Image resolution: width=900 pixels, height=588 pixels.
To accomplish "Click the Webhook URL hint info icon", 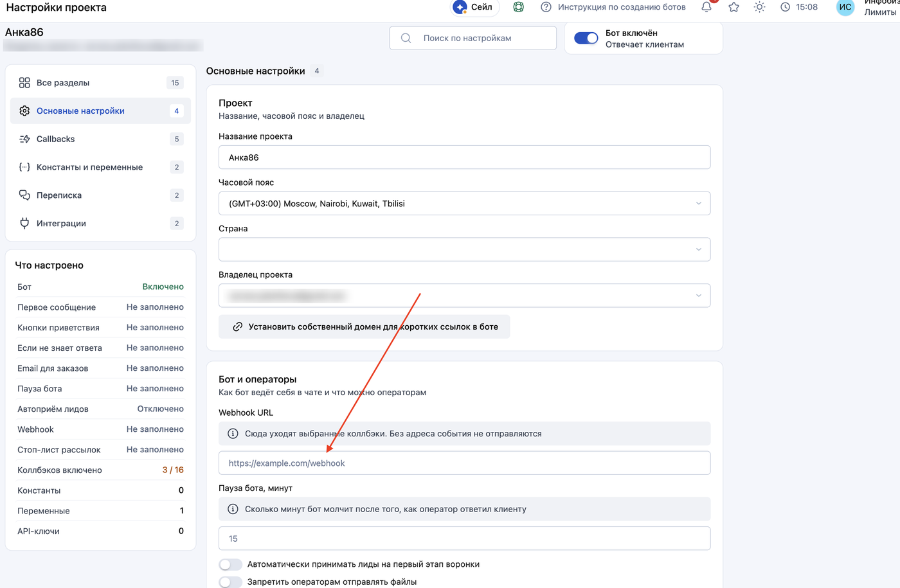I will pyautogui.click(x=233, y=434).
